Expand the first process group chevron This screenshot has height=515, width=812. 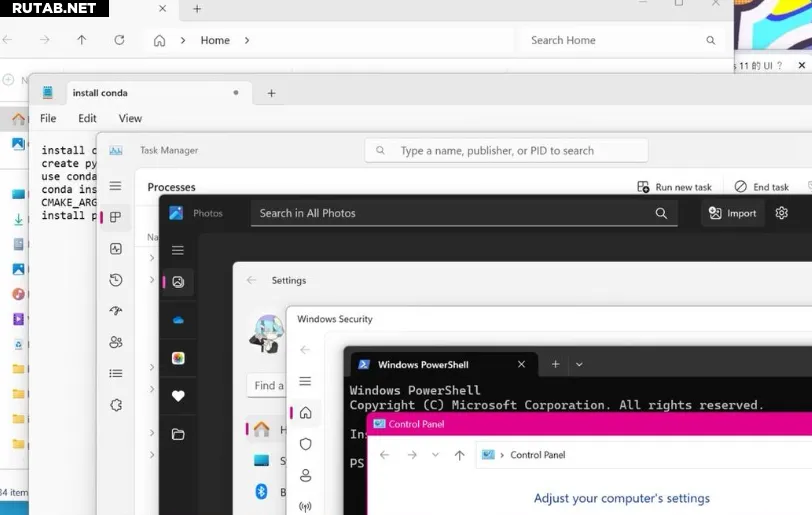[152, 258]
